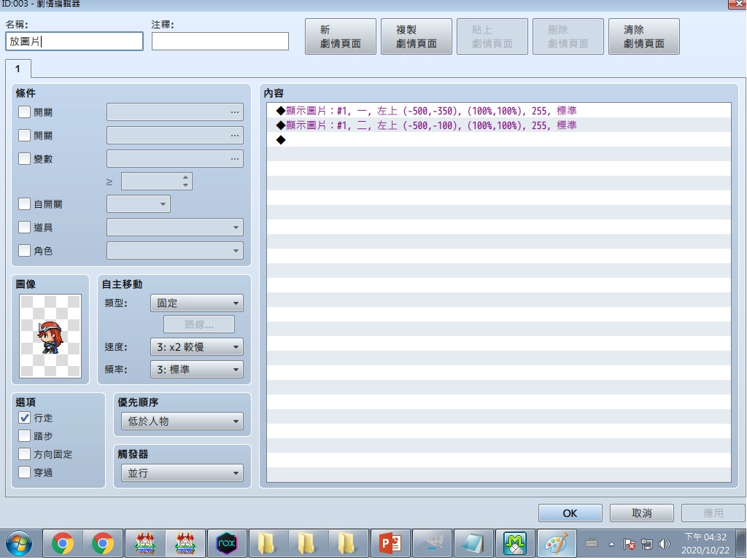747x560 pixels.
Task: Select the 顯示圖片 command with (-500,-100)
Action: coord(499,125)
